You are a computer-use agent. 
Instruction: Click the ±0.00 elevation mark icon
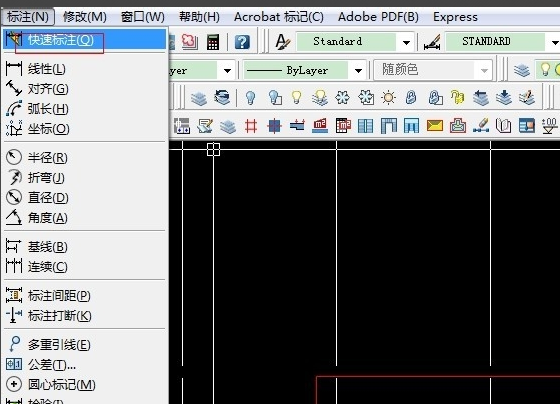[550, 126]
